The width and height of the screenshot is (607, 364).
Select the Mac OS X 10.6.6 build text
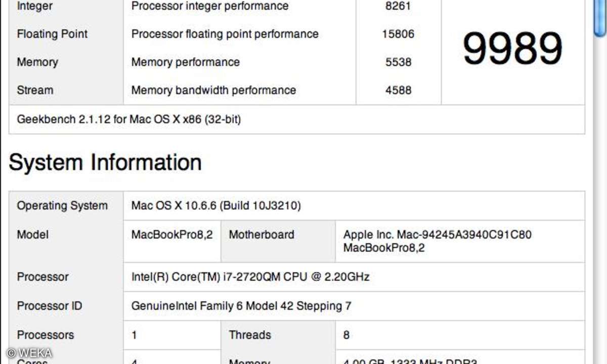[216, 206]
